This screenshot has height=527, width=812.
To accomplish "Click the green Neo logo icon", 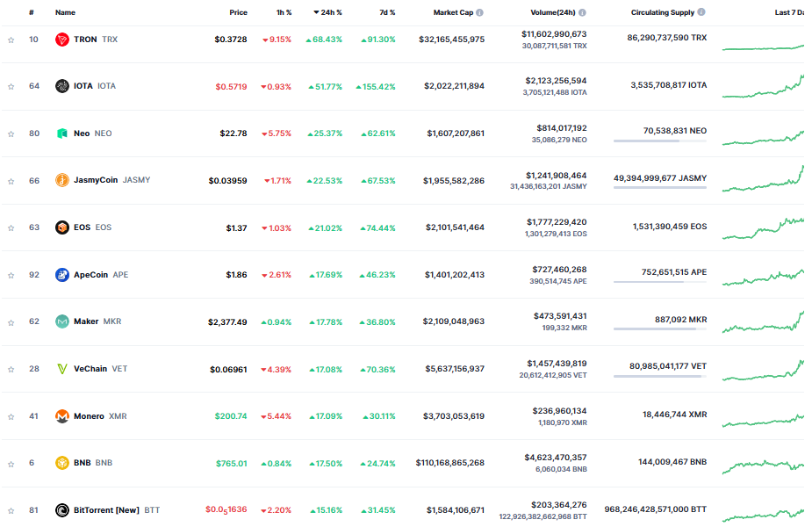I will [x=62, y=134].
